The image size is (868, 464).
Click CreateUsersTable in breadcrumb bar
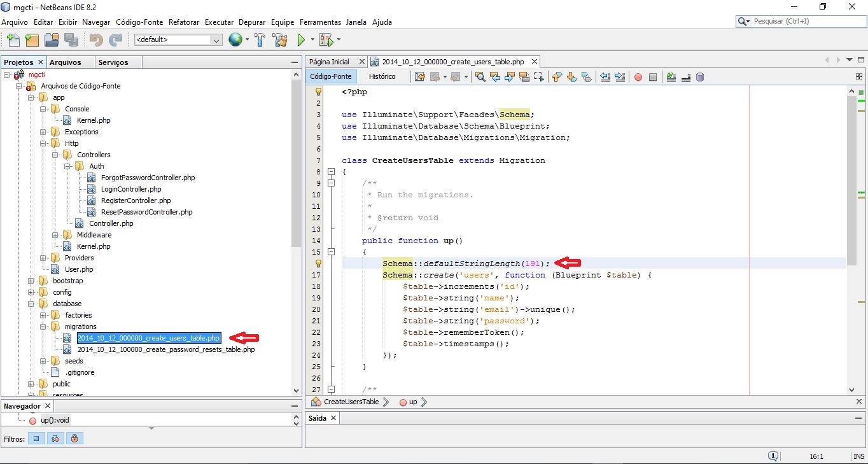[x=351, y=402]
